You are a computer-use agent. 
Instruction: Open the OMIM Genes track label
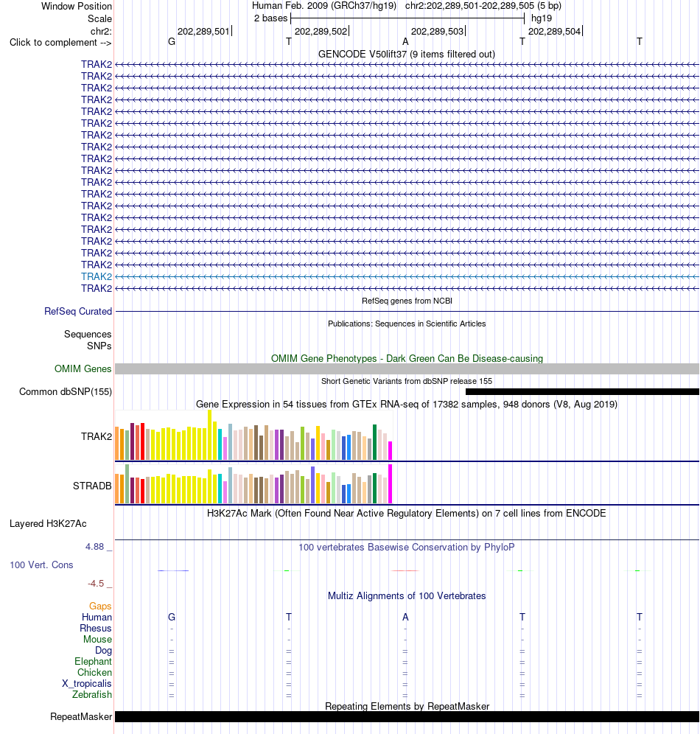click(83, 369)
